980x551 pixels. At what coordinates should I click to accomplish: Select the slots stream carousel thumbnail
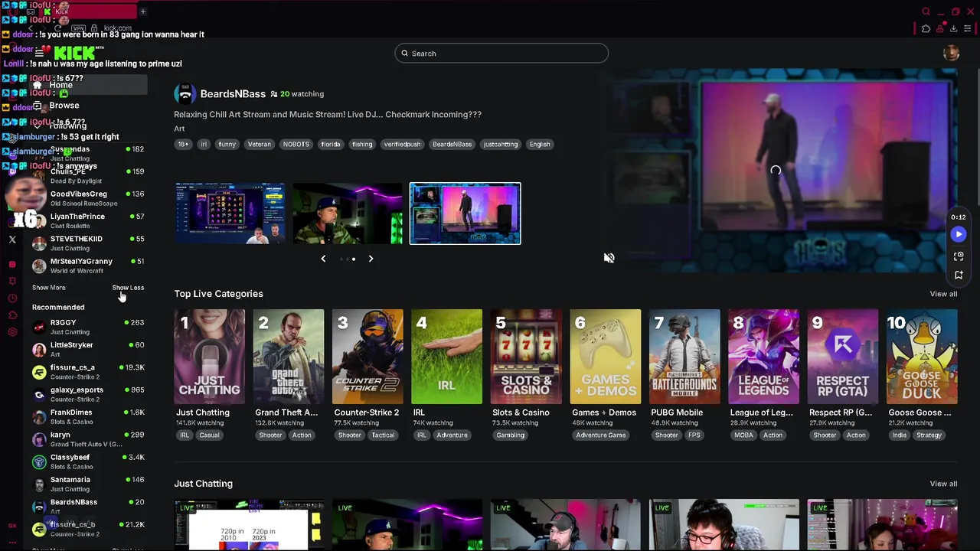(x=230, y=214)
